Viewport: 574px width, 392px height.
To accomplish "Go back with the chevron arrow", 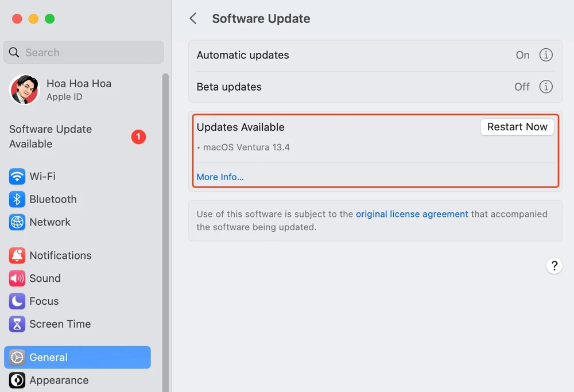I will 193,18.
